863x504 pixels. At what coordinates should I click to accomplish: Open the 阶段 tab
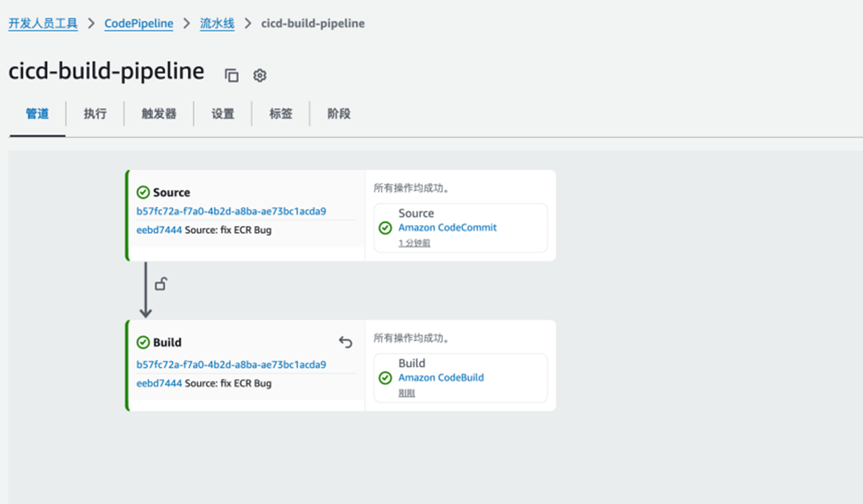coord(339,114)
